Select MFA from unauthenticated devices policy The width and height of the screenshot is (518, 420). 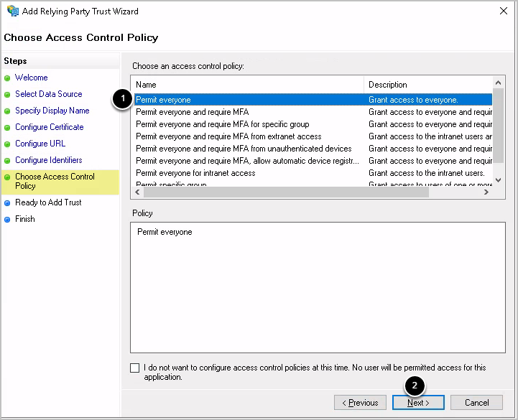pos(244,149)
